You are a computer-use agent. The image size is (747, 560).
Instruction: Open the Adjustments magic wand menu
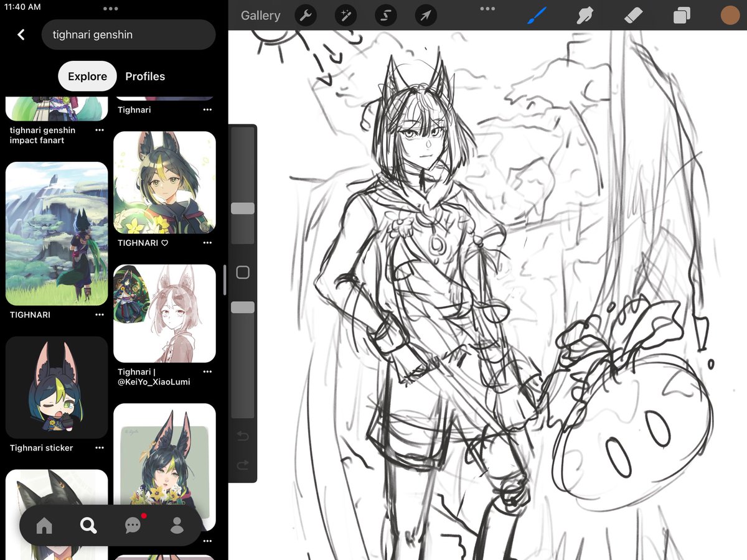(x=346, y=16)
